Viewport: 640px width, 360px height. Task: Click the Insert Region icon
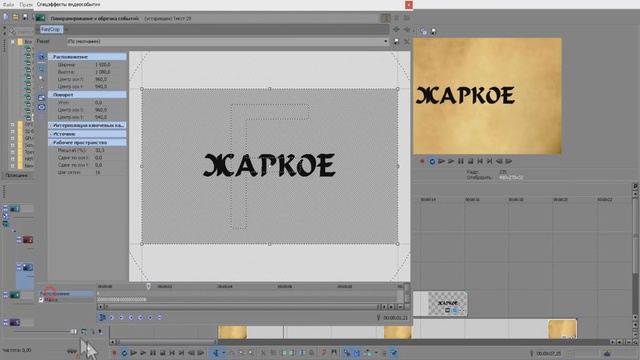point(334,353)
